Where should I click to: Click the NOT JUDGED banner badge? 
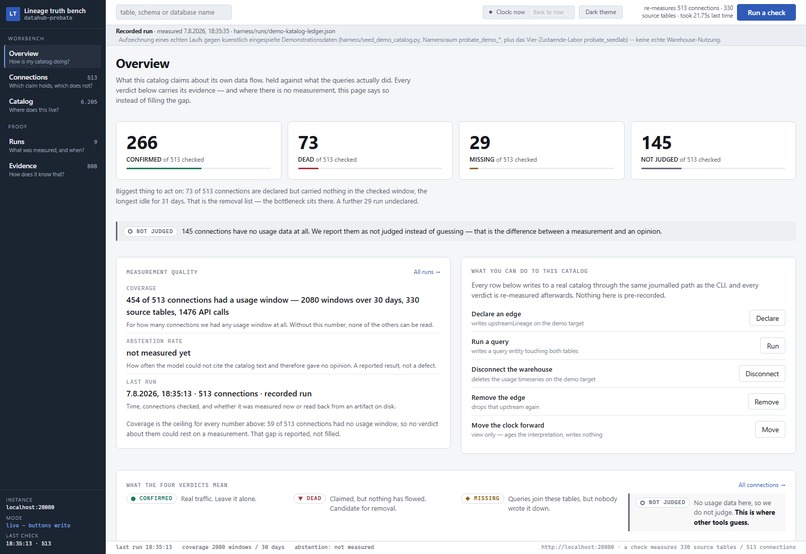click(x=151, y=231)
